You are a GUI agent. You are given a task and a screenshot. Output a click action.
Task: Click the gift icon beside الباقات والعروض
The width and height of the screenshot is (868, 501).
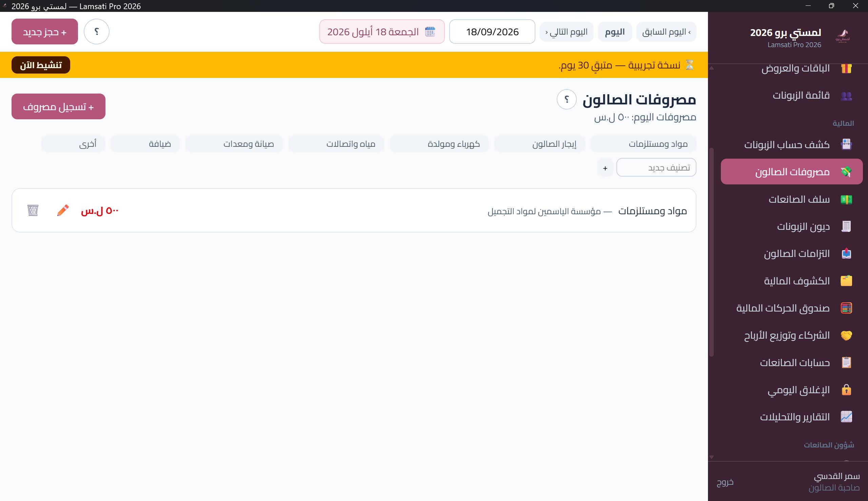pos(846,68)
